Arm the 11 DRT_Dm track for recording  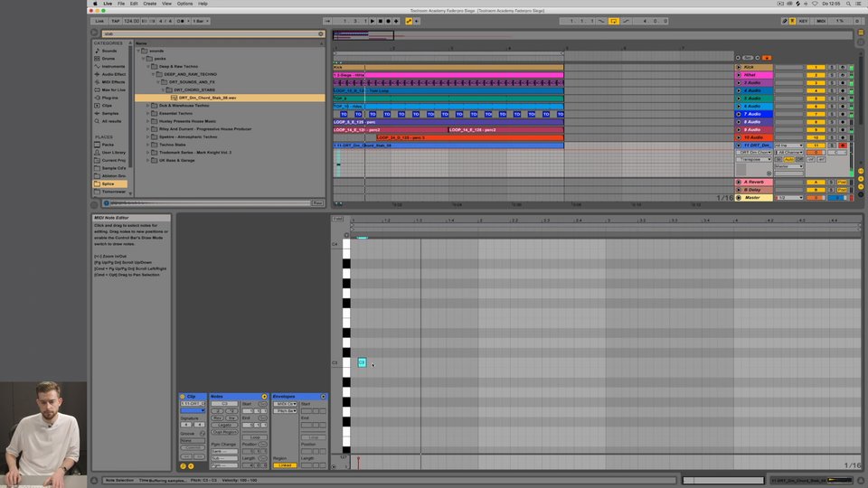tap(843, 145)
